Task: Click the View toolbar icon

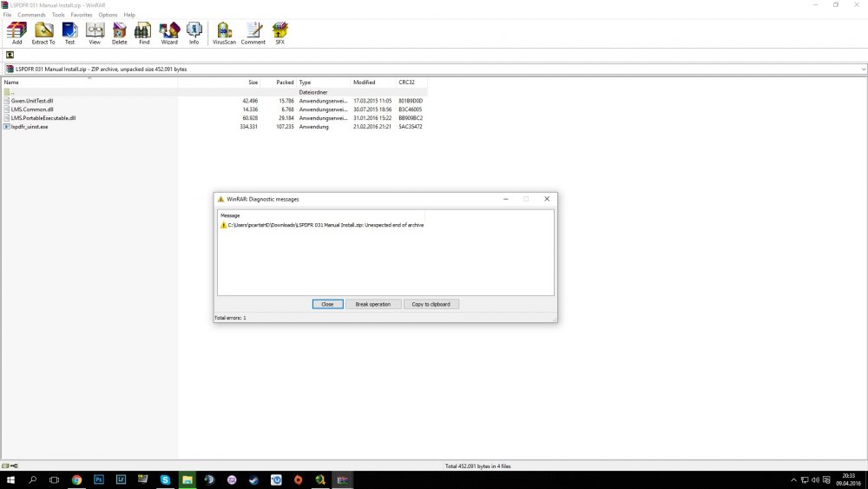Action: [x=95, y=33]
